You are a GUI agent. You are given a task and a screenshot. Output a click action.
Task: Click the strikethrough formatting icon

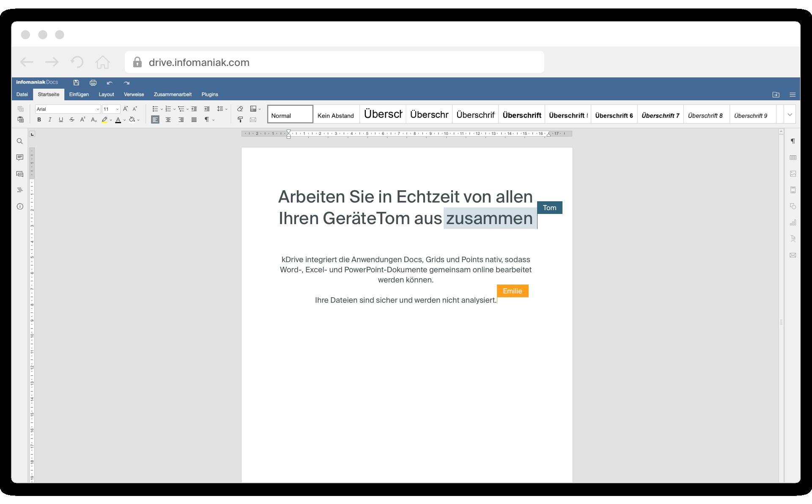click(x=71, y=120)
